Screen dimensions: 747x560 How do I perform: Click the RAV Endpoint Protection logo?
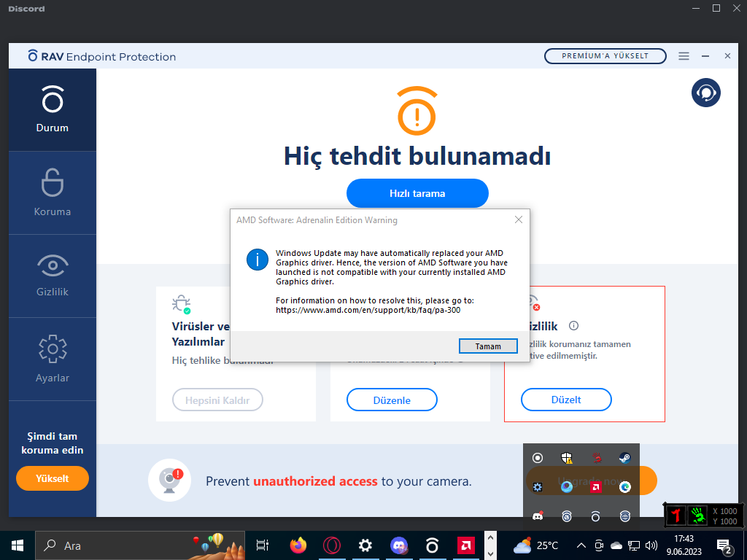coord(102,56)
